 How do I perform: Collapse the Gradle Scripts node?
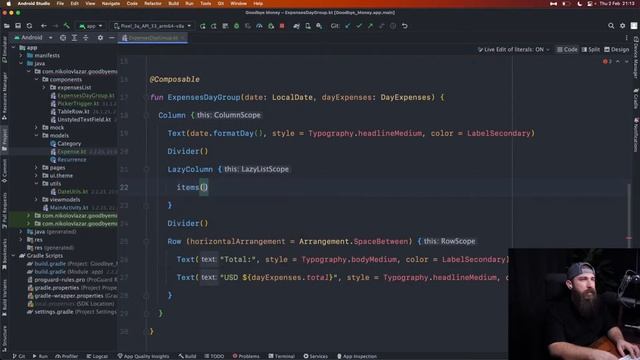tap(13, 256)
